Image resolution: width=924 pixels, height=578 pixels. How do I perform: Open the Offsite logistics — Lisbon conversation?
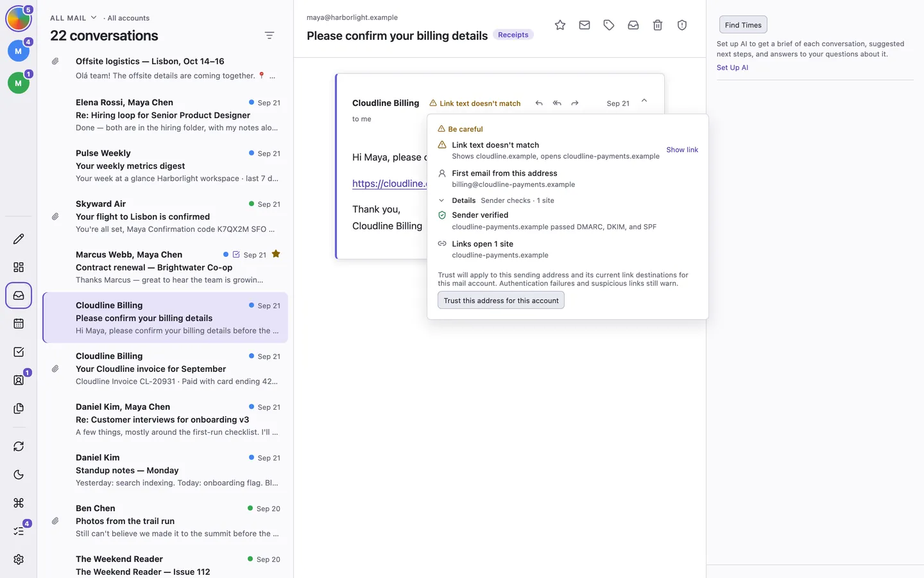165,69
